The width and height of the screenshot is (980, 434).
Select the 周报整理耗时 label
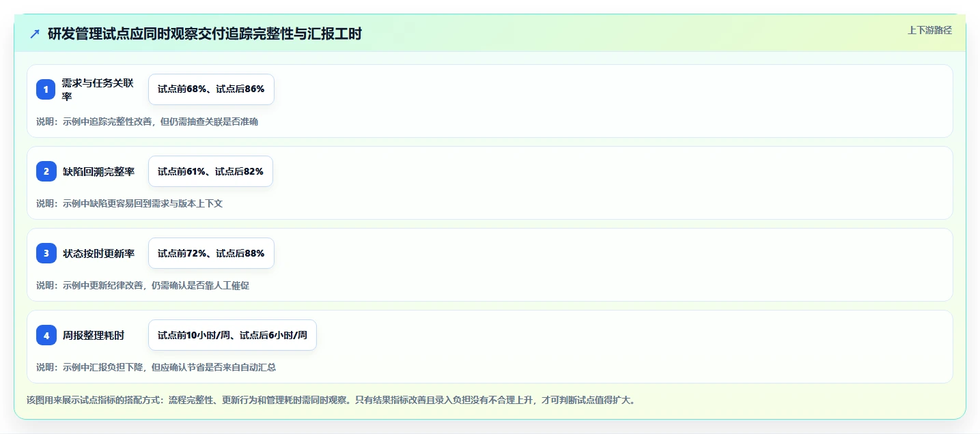[x=94, y=335]
